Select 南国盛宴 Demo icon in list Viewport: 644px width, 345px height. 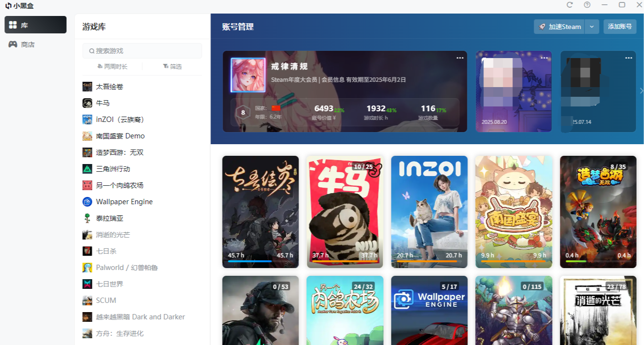[87, 136]
